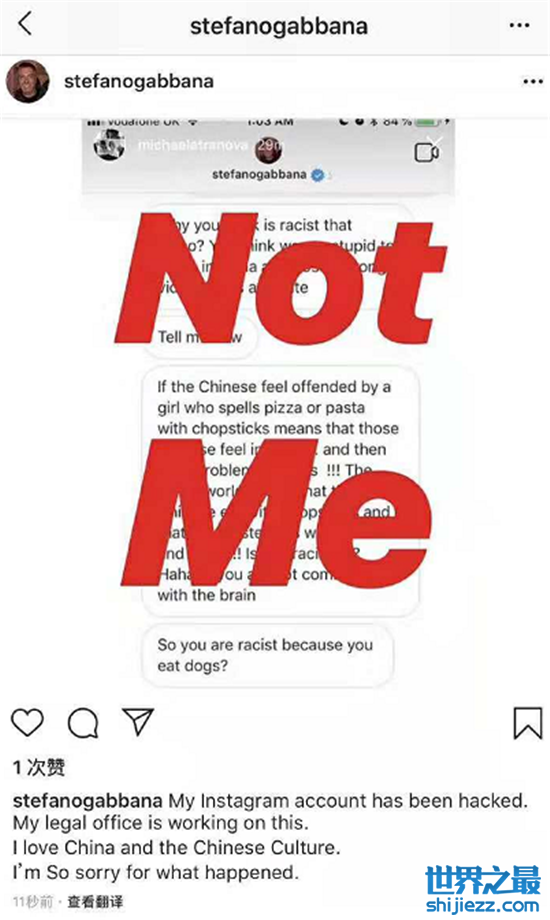Open the post options three-dot menu
This screenshot has height=920, width=550.
tap(532, 82)
